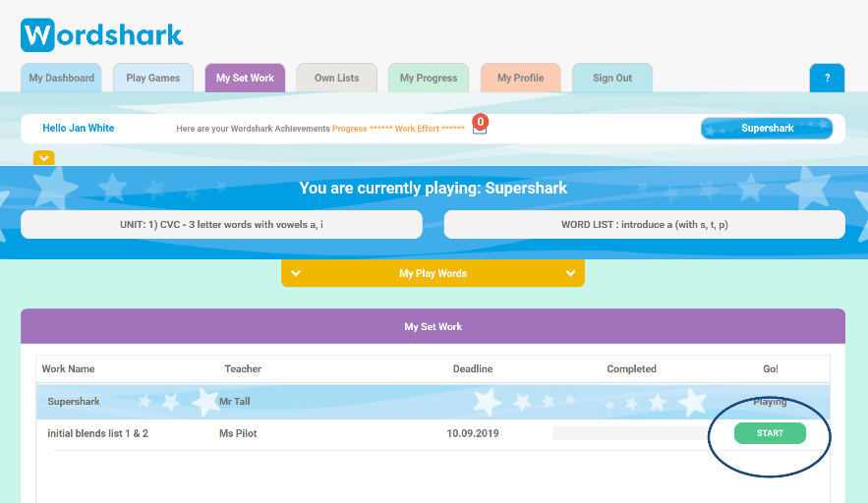Click the Sign Out tab
Screen dimensions: 868x503
coord(612,78)
